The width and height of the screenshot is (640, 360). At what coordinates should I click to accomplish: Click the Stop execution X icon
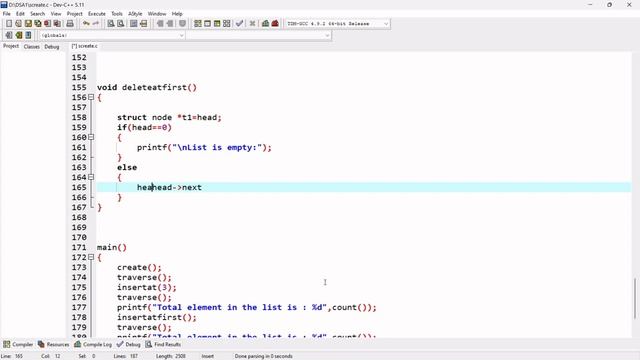253,24
